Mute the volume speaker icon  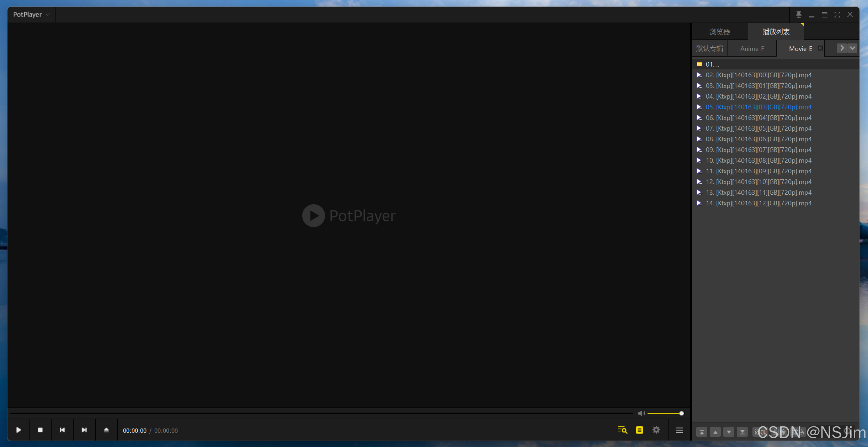(x=641, y=413)
